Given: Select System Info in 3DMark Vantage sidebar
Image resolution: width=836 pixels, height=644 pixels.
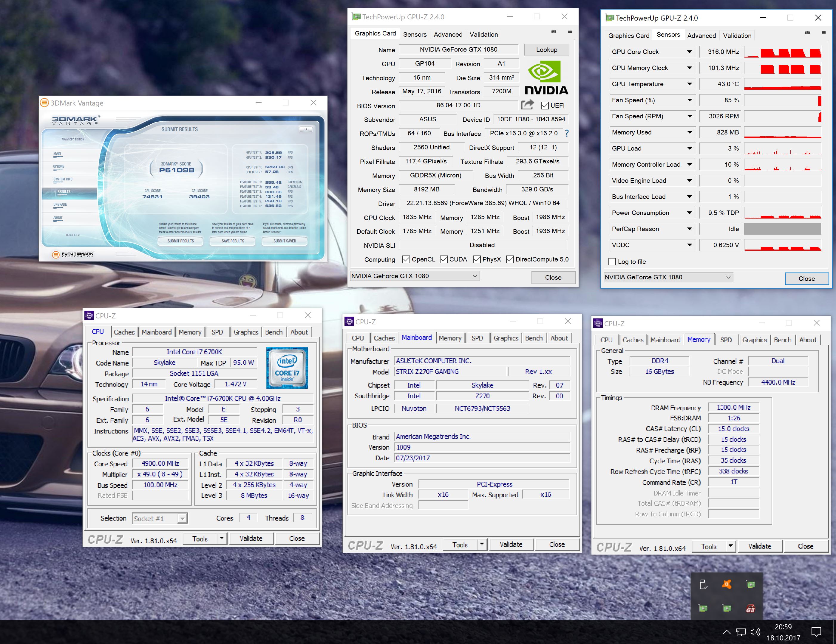Looking at the screenshot, I should click(x=63, y=179).
